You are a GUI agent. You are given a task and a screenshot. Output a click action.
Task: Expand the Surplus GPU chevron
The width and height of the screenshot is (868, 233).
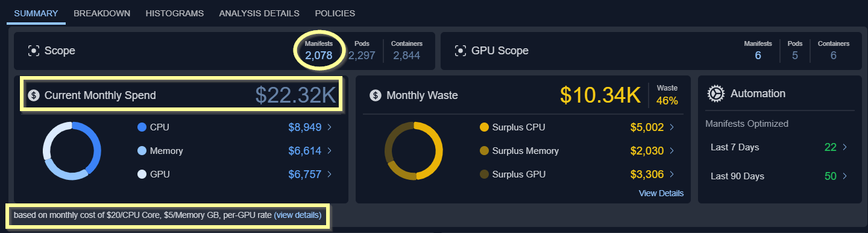[x=671, y=174]
